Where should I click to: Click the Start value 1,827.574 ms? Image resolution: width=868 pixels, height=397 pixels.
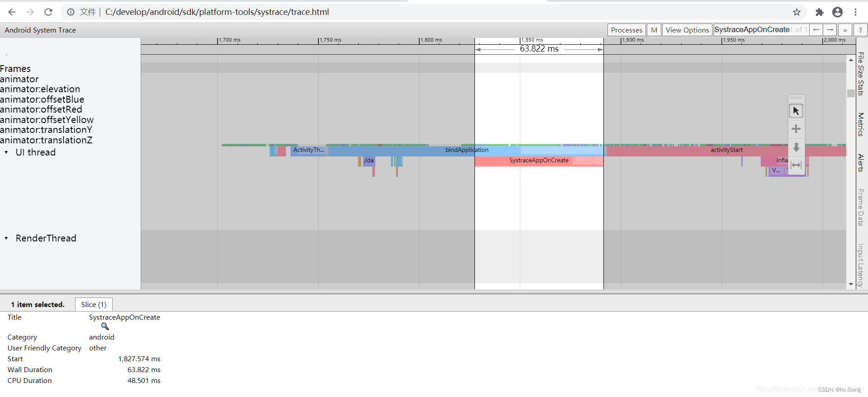point(139,359)
